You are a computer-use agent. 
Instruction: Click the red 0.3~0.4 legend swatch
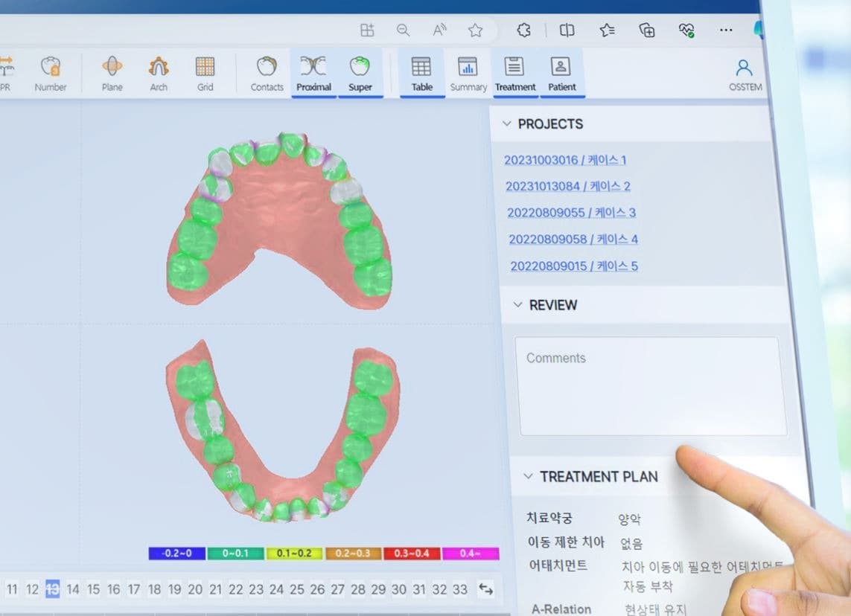point(412,553)
